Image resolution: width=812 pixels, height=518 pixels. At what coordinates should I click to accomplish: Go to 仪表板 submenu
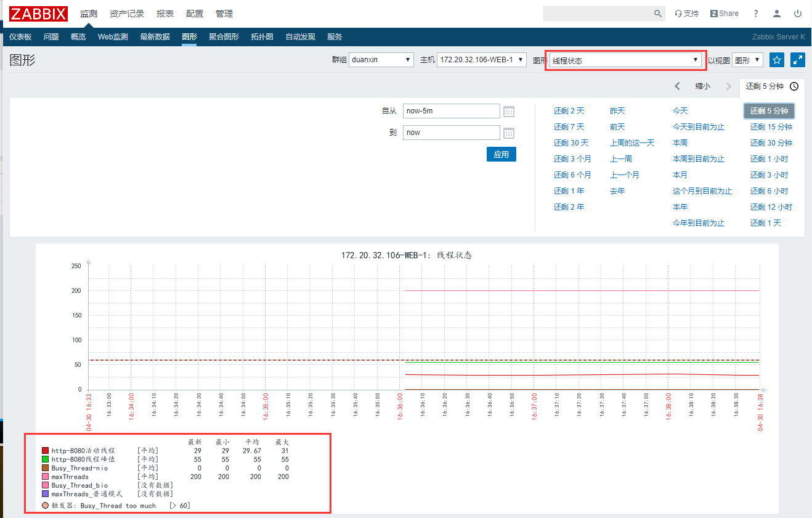tap(20, 37)
